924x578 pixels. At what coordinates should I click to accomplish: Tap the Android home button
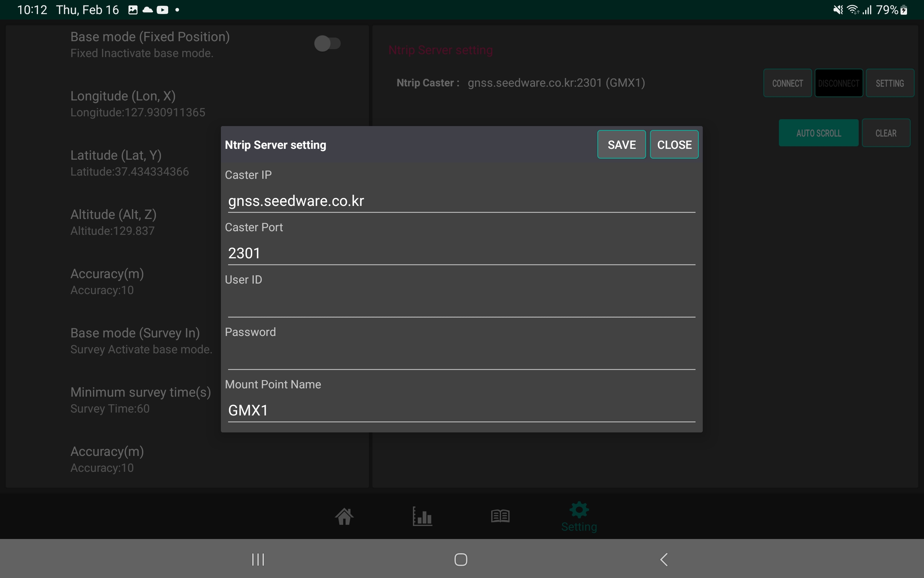(461, 560)
